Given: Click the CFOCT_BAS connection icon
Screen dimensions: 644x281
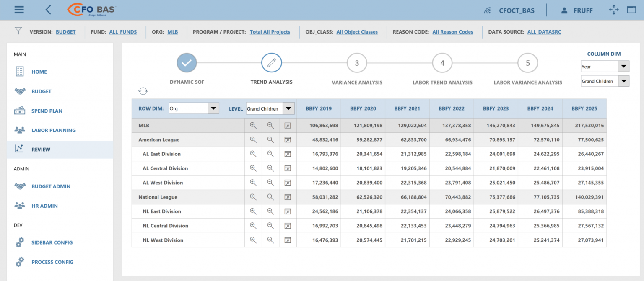Looking at the screenshot, I should click(x=488, y=10).
